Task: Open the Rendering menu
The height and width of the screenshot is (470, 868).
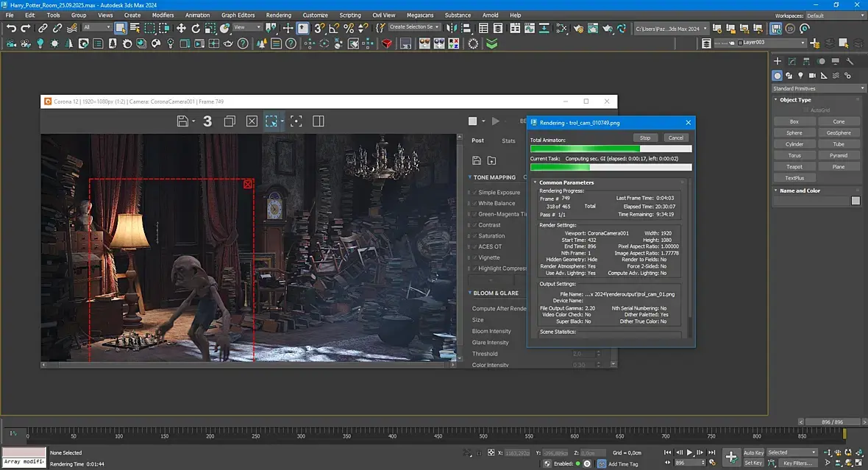Action: click(278, 15)
